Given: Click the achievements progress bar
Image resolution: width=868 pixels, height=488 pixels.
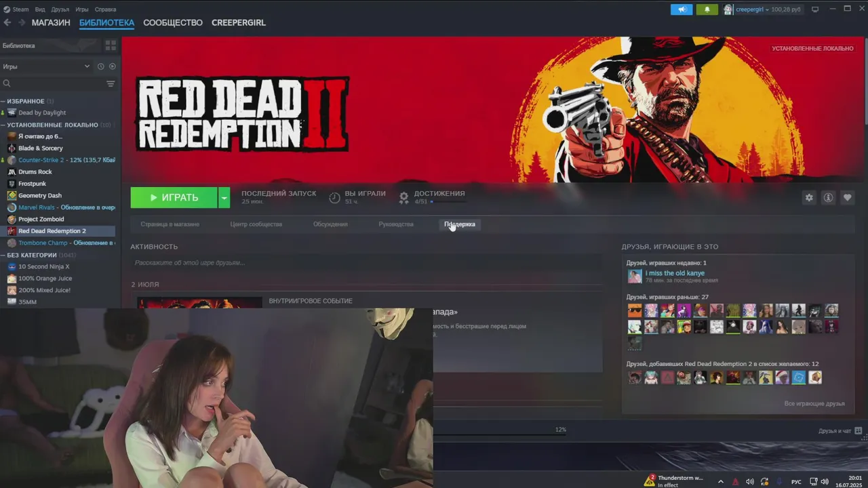Looking at the screenshot, I should pyautogui.click(x=448, y=201).
